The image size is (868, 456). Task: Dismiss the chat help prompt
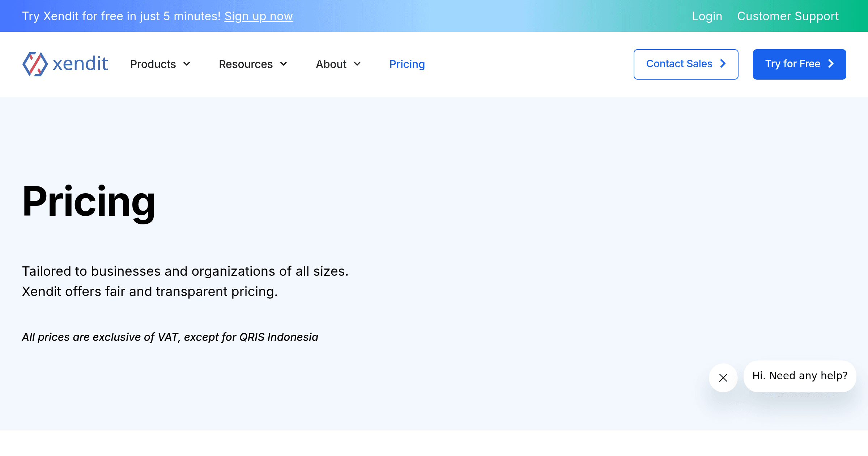tap(723, 378)
